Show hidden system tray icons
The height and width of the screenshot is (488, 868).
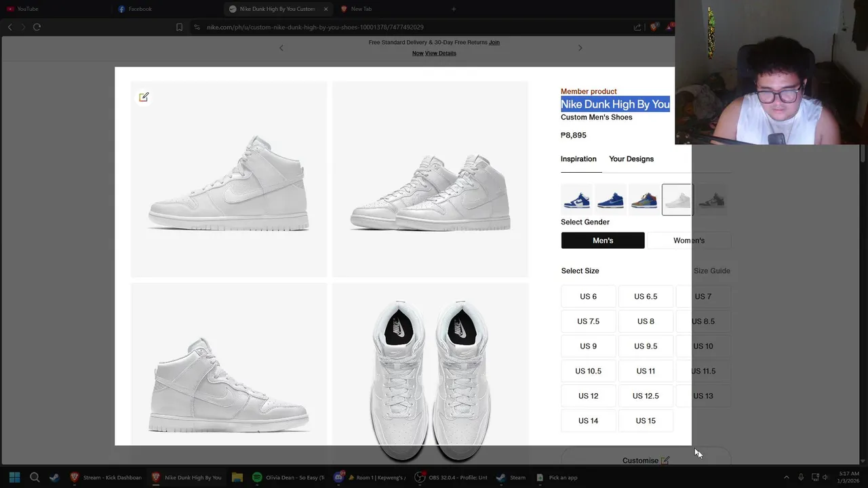[787, 477]
